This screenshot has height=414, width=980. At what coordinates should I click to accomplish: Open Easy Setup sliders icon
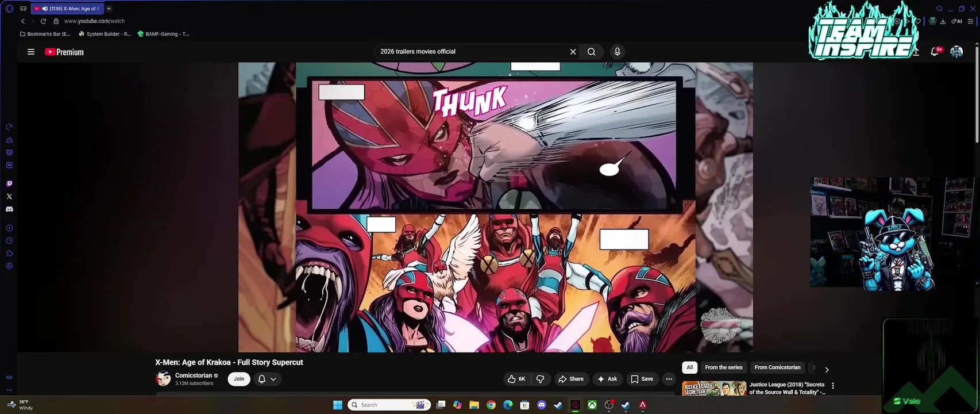(x=971, y=21)
